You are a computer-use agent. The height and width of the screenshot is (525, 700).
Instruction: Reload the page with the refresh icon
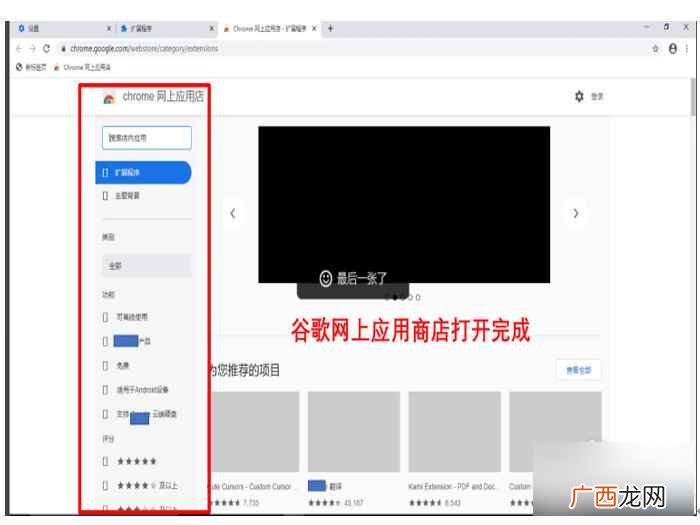coord(46,48)
